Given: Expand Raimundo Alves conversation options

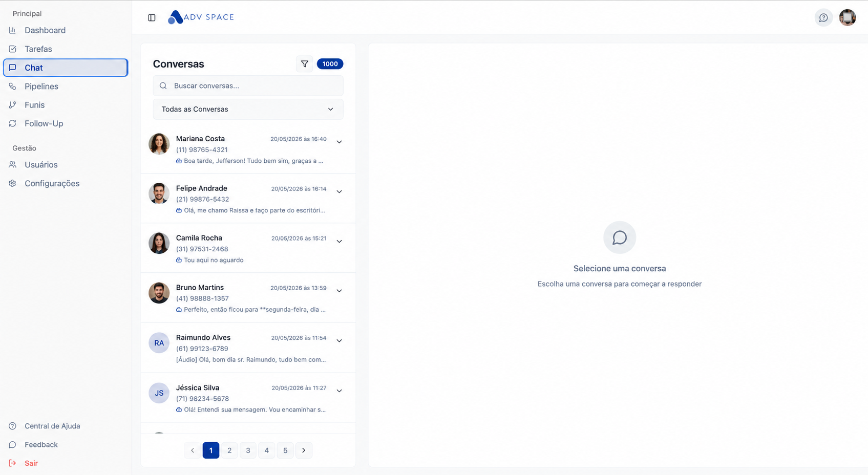Looking at the screenshot, I should click(x=339, y=340).
